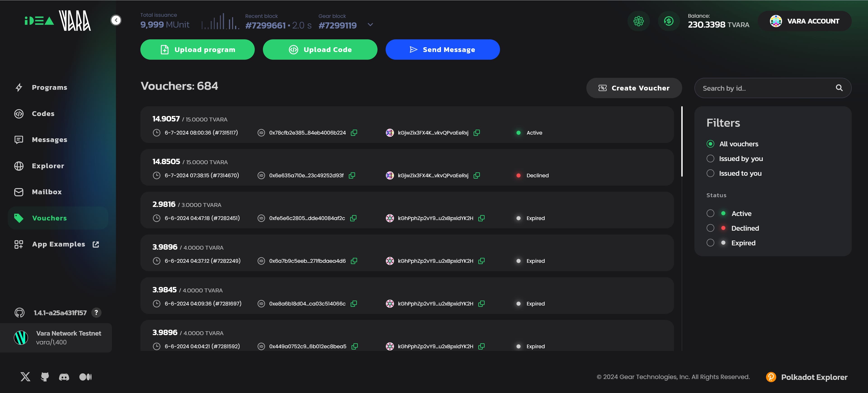Collapse the sidebar with arrow button
Screen dimensions: 868x393
pos(116,20)
